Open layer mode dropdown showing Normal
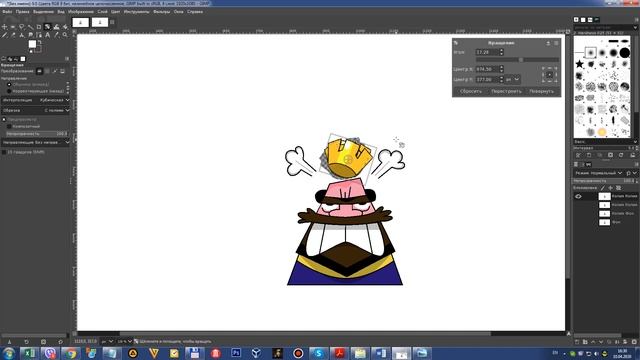640x360 pixels. pyautogui.click(x=598, y=173)
